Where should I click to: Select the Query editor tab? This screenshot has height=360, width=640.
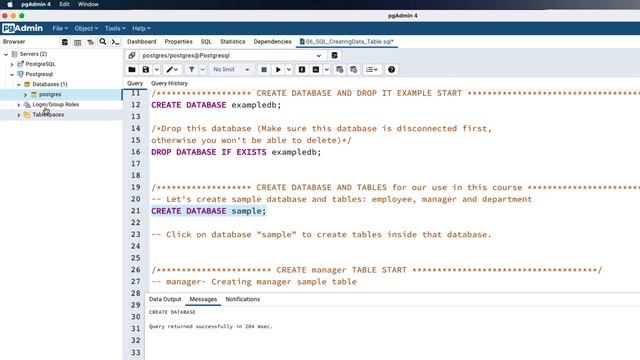(135, 83)
